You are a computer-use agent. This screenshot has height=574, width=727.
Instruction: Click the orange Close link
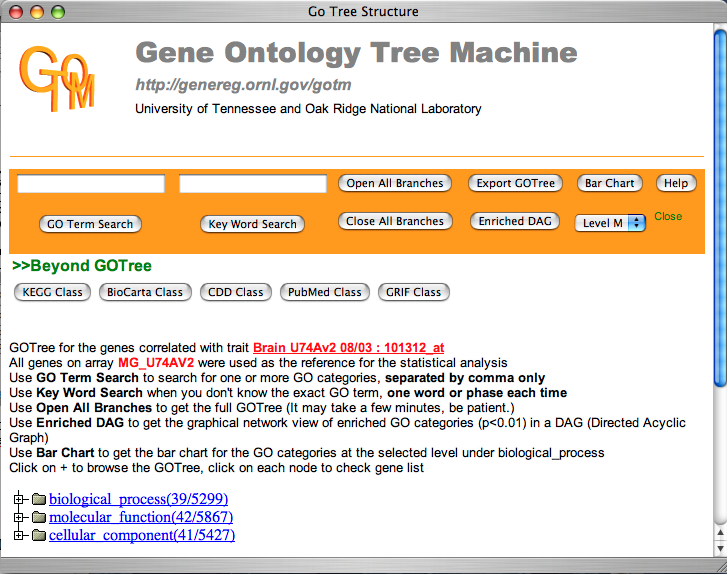(x=668, y=216)
